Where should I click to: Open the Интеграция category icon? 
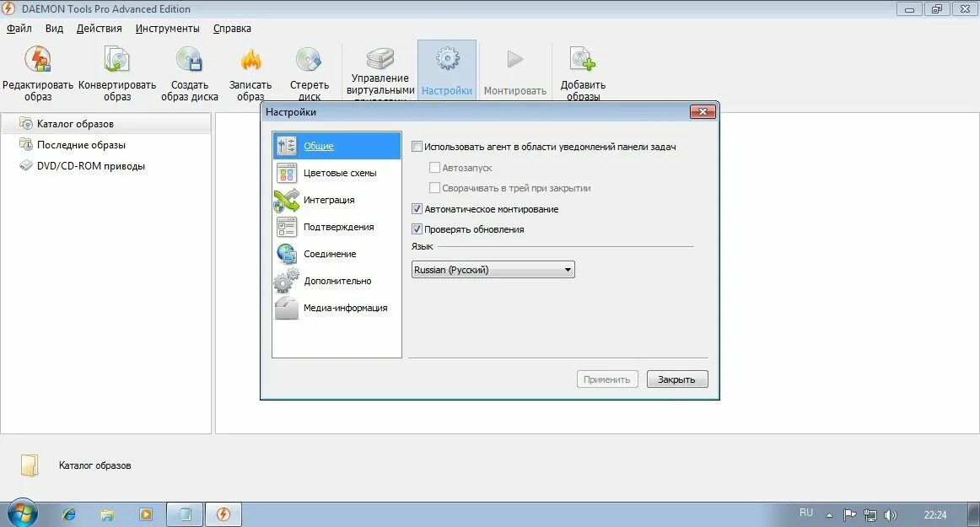[x=286, y=200]
